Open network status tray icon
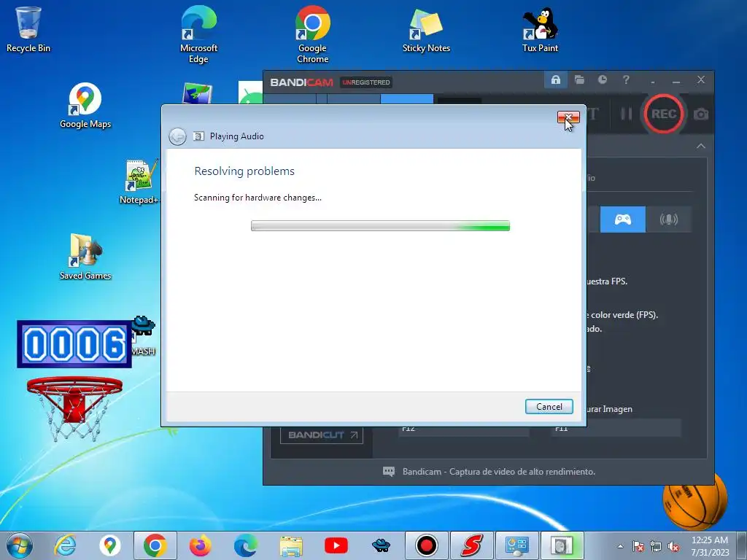The height and width of the screenshot is (560, 747). tap(656, 546)
